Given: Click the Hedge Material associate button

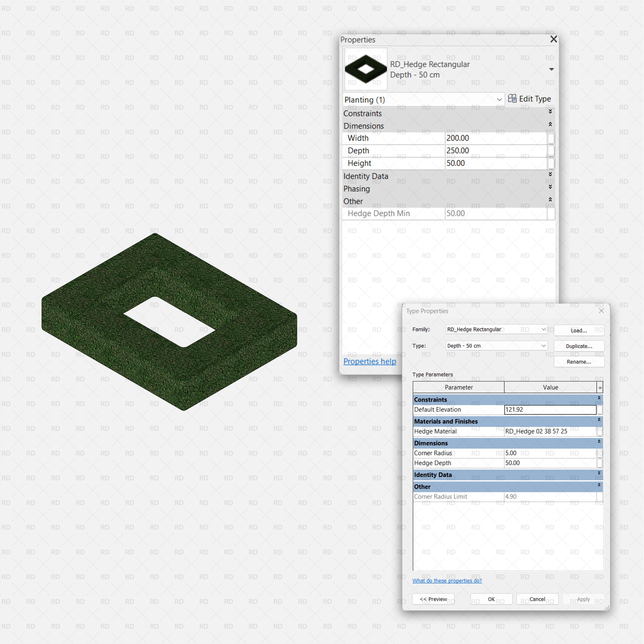Looking at the screenshot, I should click(x=600, y=431).
